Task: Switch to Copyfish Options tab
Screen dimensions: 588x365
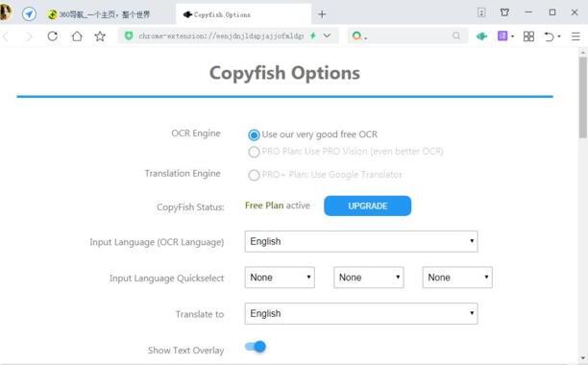Action: tap(243, 14)
